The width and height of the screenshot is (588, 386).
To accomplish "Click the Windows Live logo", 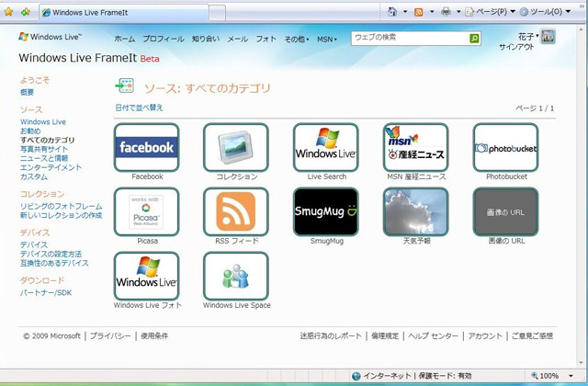I will (x=50, y=37).
